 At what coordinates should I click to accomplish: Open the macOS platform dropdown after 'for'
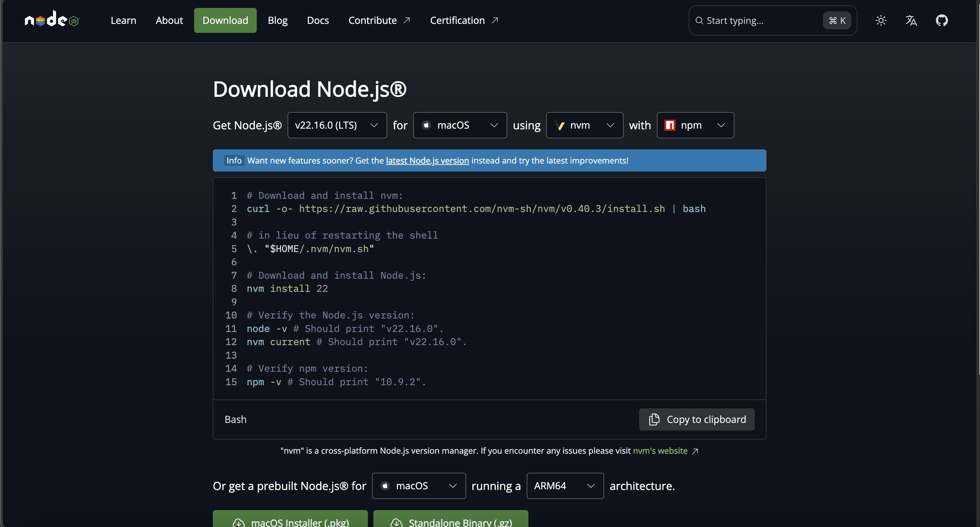(460, 125)
